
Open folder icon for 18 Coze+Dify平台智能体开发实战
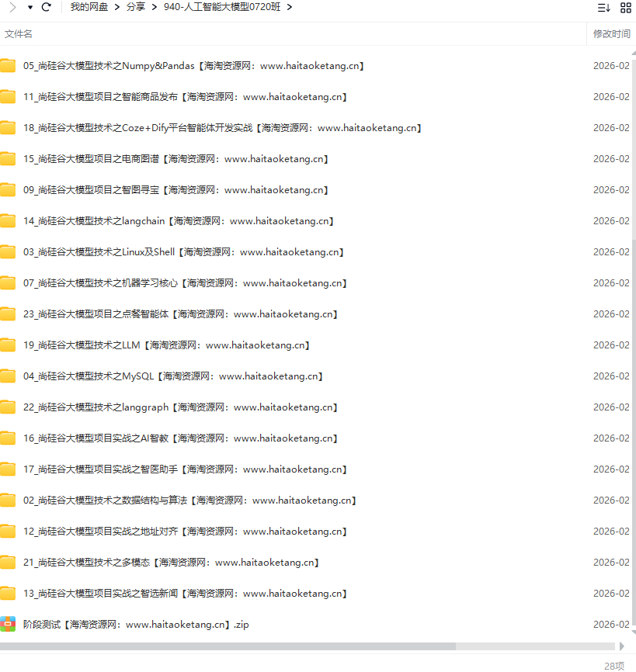(x=8, y=128)
